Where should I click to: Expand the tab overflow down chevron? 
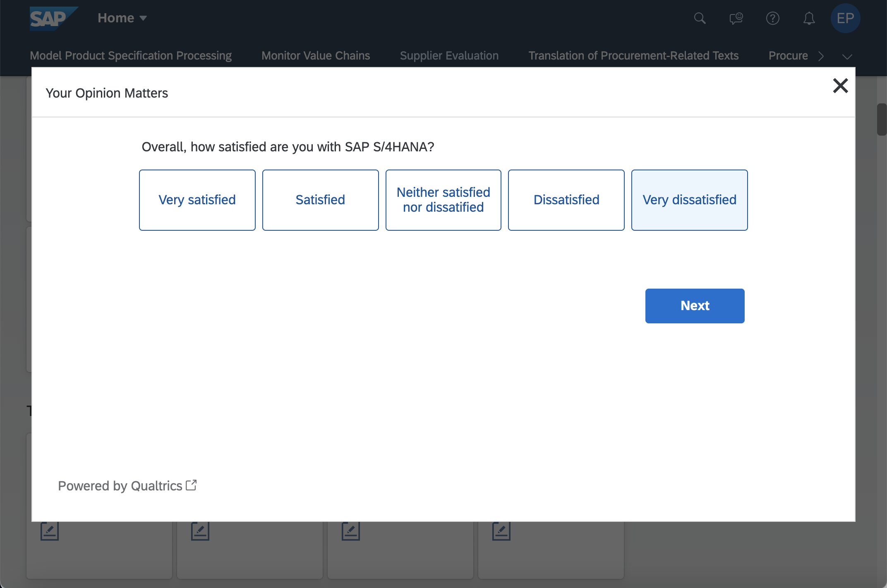pyautogui.click(x=847, y=56)
